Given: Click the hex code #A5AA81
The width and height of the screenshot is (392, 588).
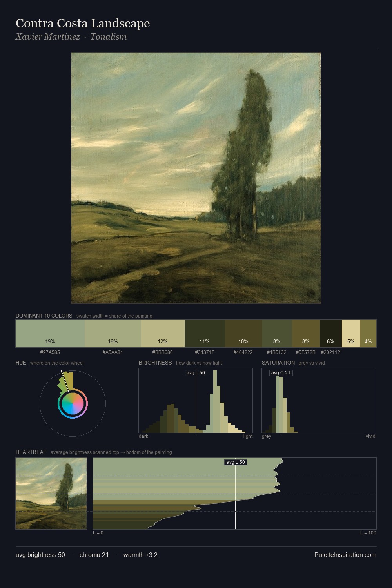Looking at the screenshot, I should 113,352.
